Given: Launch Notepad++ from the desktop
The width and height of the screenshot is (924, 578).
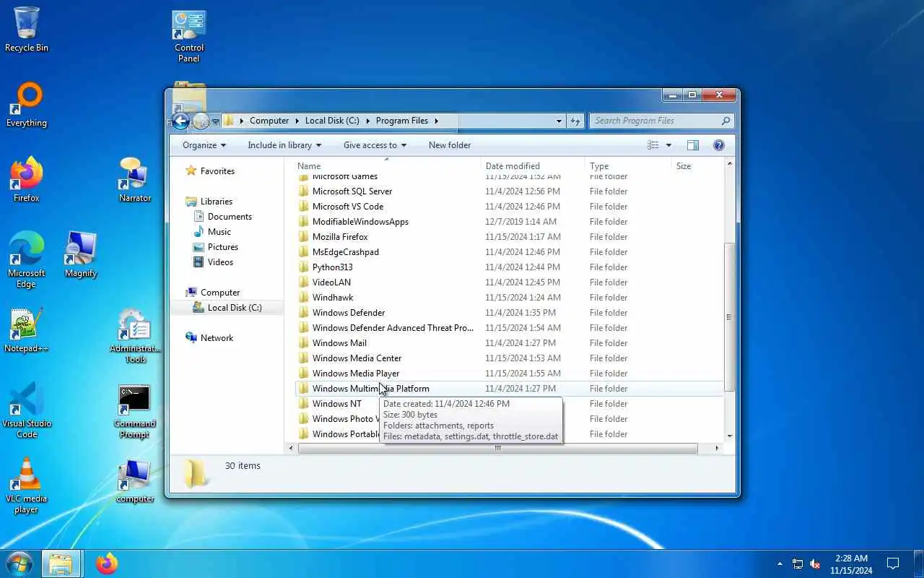Looking at the screenshot, I should [27, 330].
